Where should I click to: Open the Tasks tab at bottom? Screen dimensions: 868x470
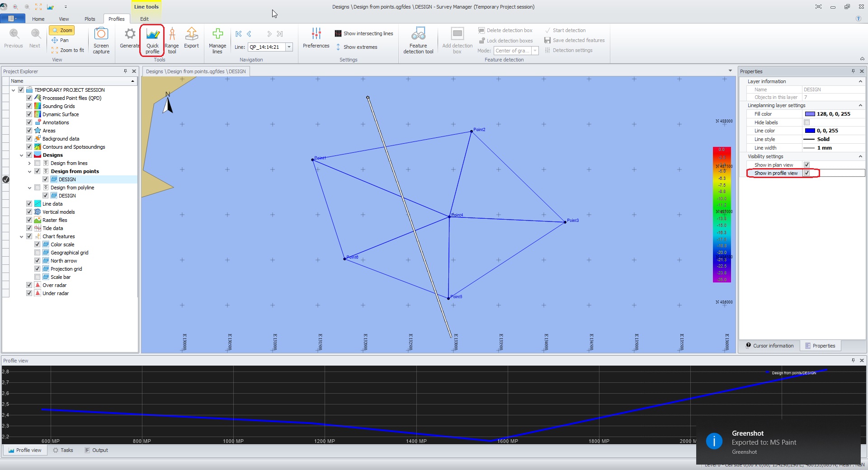coord(63,450)
